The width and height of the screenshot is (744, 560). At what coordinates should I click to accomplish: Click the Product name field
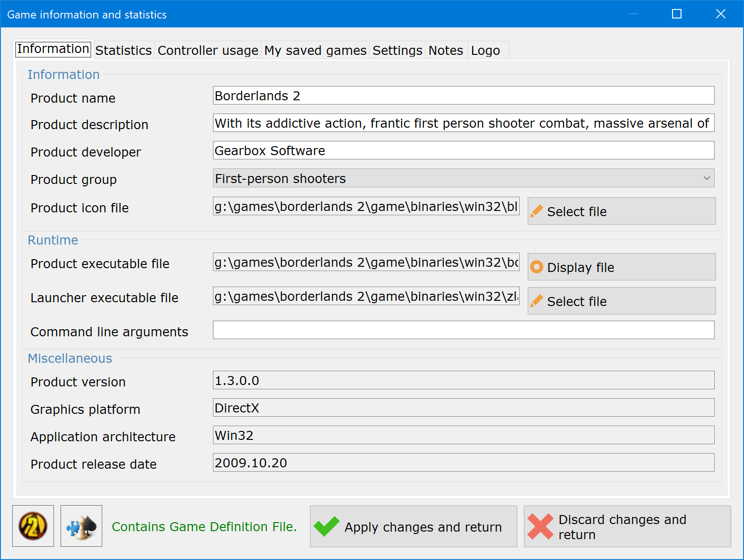tap(464, 96)
